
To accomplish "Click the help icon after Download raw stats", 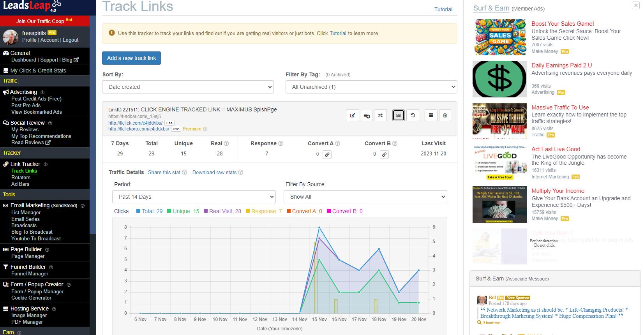I will coord(240,172).
